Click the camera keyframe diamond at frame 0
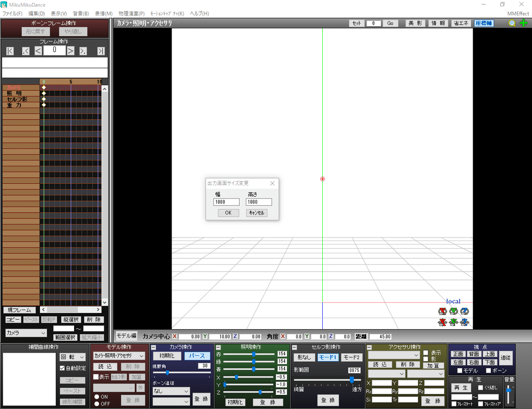The width and height of the screenshot is (532, 409). (x=43, y=88)
